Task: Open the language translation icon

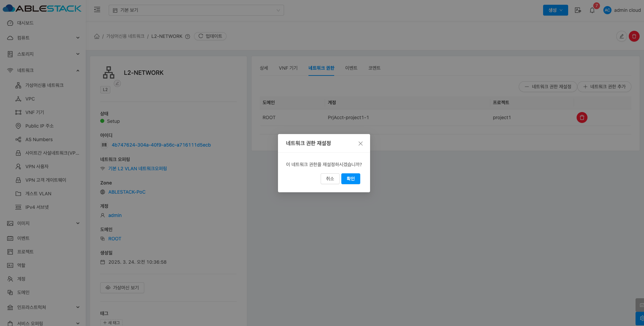Action: click(x=578, y=10)
